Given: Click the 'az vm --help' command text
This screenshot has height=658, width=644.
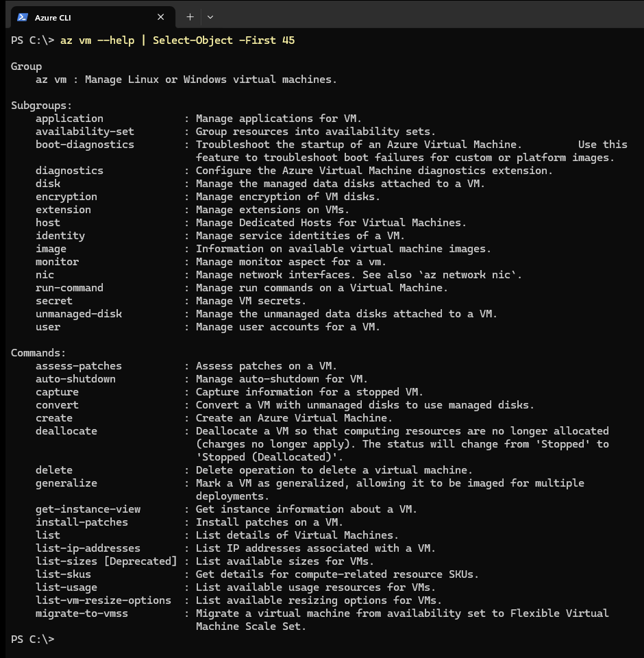Looking at the screenshot, I should [x=97, y=40].
